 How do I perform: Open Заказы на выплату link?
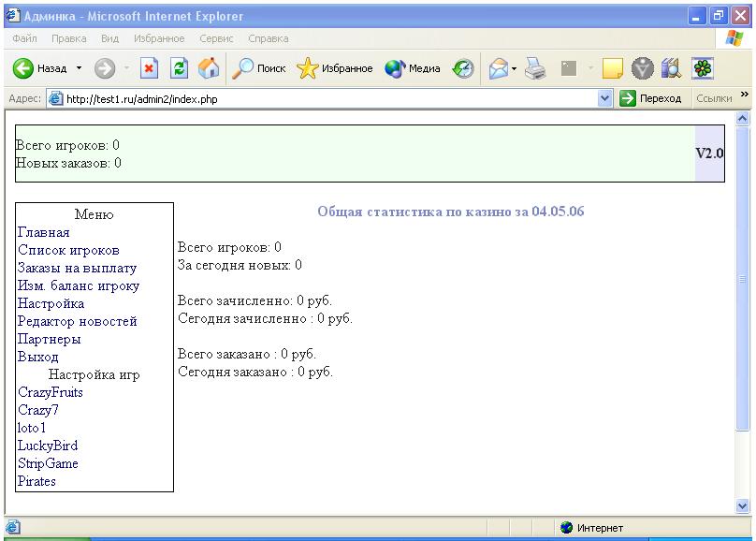click(x=77, y=268)
